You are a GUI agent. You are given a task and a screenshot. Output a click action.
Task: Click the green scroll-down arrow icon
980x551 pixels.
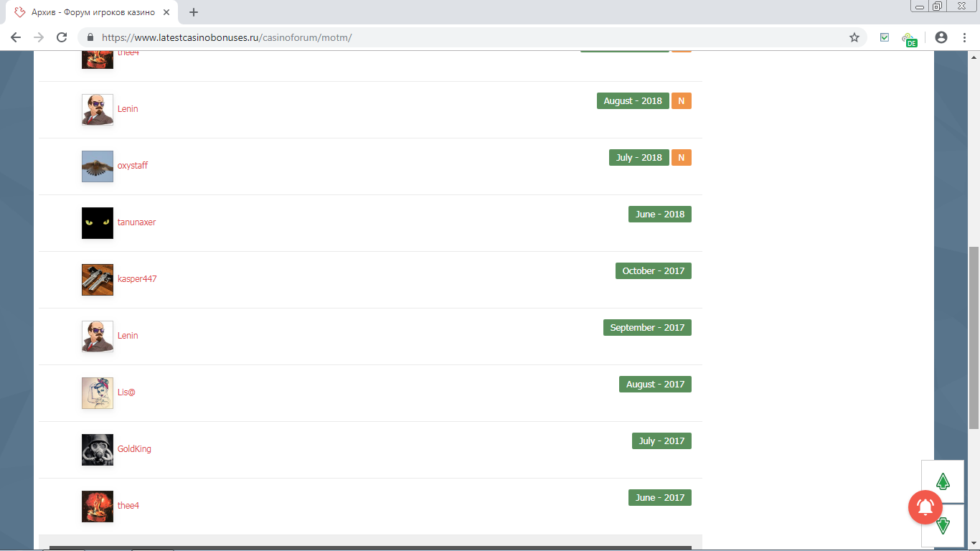[x=943, y=526]
